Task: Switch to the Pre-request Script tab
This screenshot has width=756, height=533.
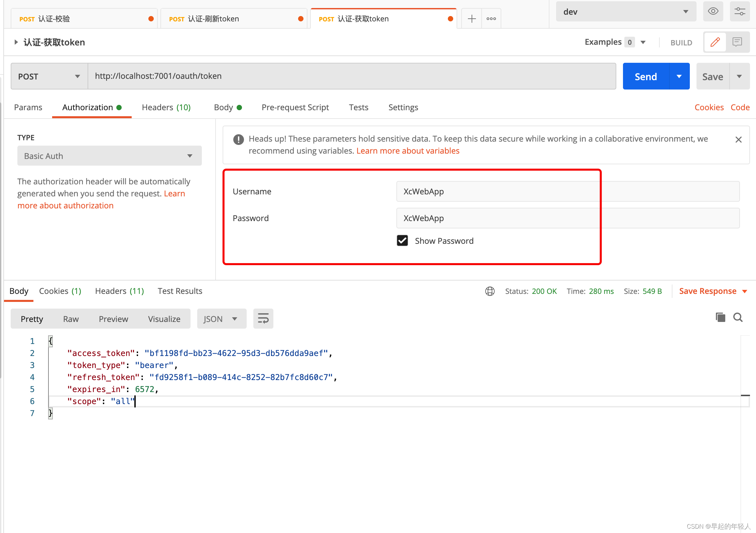Action: [295, 107]
